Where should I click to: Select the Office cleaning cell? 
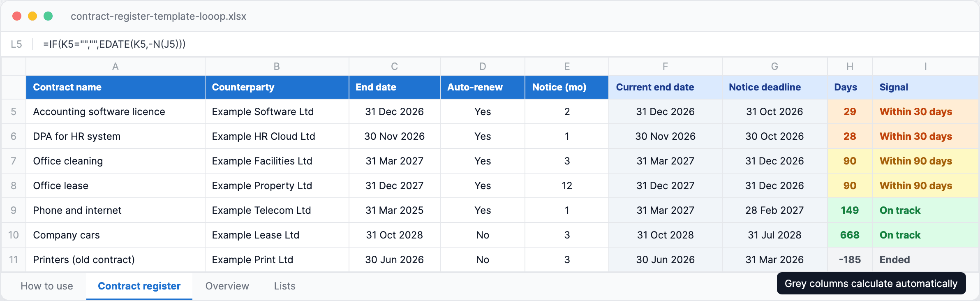tap(116, 161)
